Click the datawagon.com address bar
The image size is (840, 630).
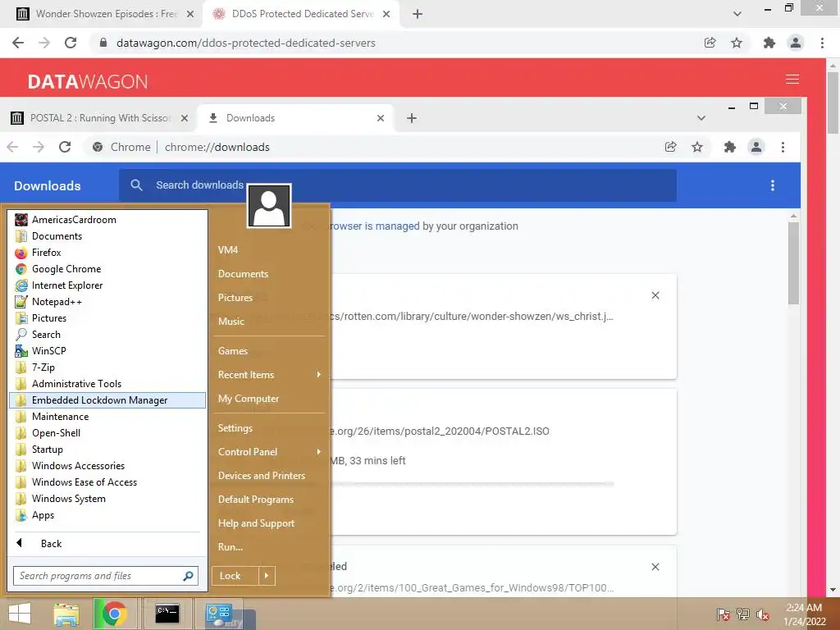point(395,43)
